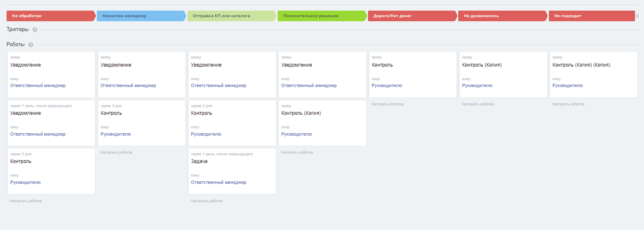The image size is (644, 230).
Task: Click the gear icon after the last stage
Action: (637, 16)
